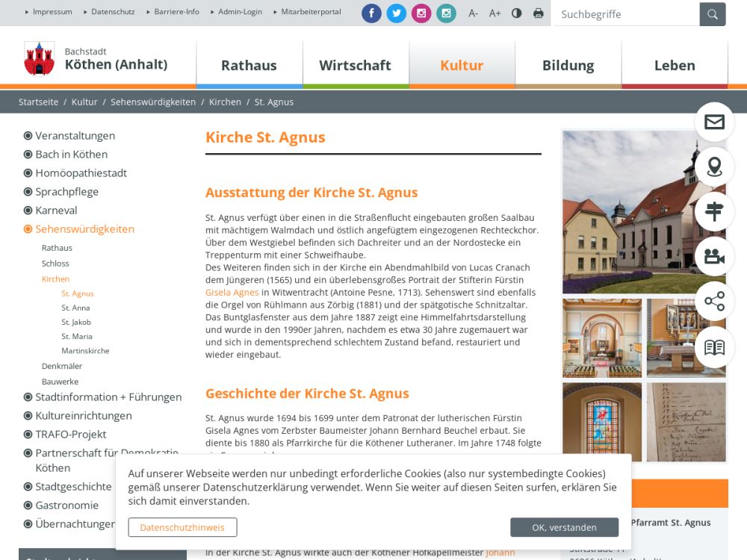The image size is (747, 560).
Task: Click the magnifier search button
Action: point(713,14)
